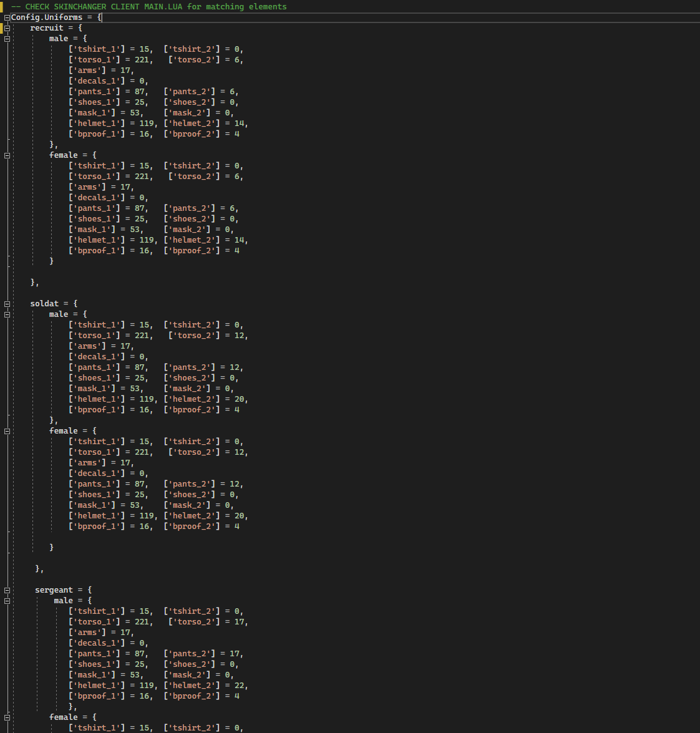Viewport: 700px width, 733px height.
Task: Click helmet_2 value 22 in sergeant male
Action: (x=240, y=686)
